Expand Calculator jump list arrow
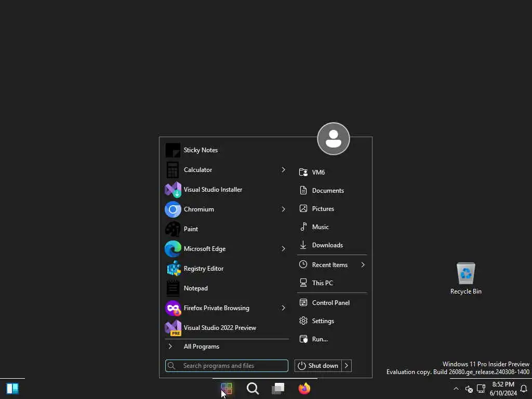The width and height of the screenshot is (532, 399). pos(283,170)
